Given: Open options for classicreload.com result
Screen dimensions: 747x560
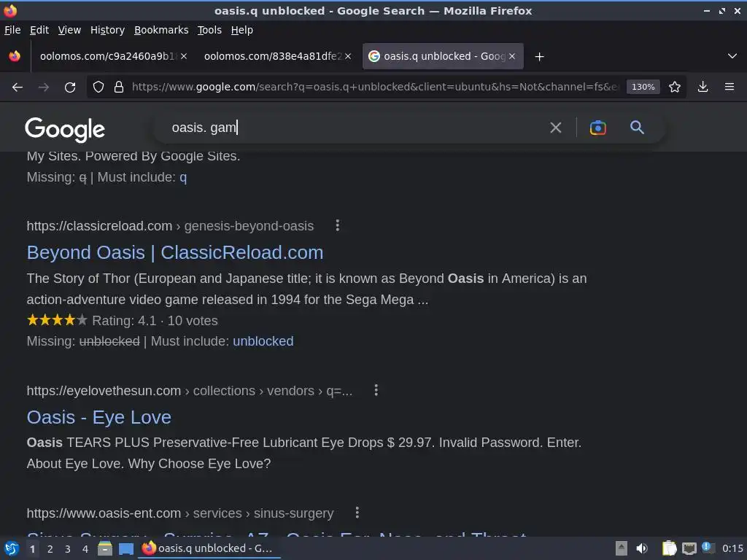Looking at the screenshot, I should [338, 226].
